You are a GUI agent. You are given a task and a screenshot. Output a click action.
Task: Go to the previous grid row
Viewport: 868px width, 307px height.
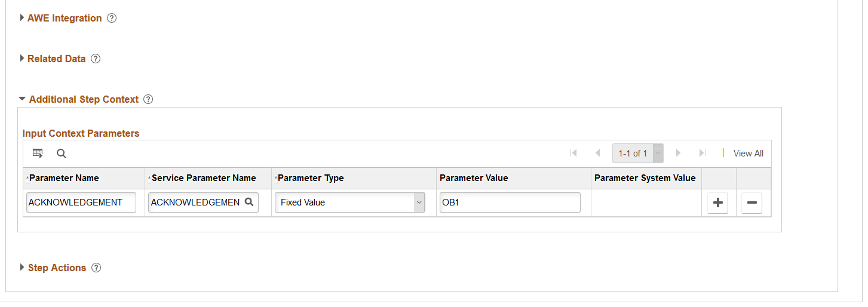point(597,153)
